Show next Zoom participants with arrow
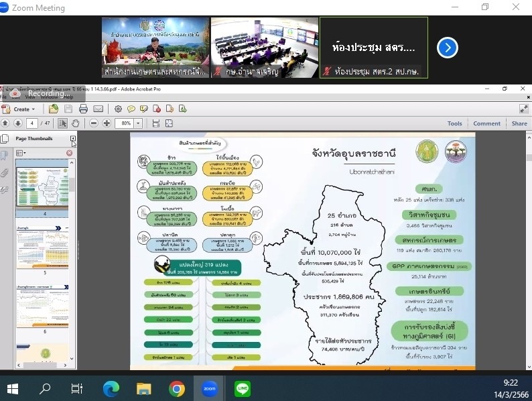This screenshot has height=401, width=532. click(447, 48)
